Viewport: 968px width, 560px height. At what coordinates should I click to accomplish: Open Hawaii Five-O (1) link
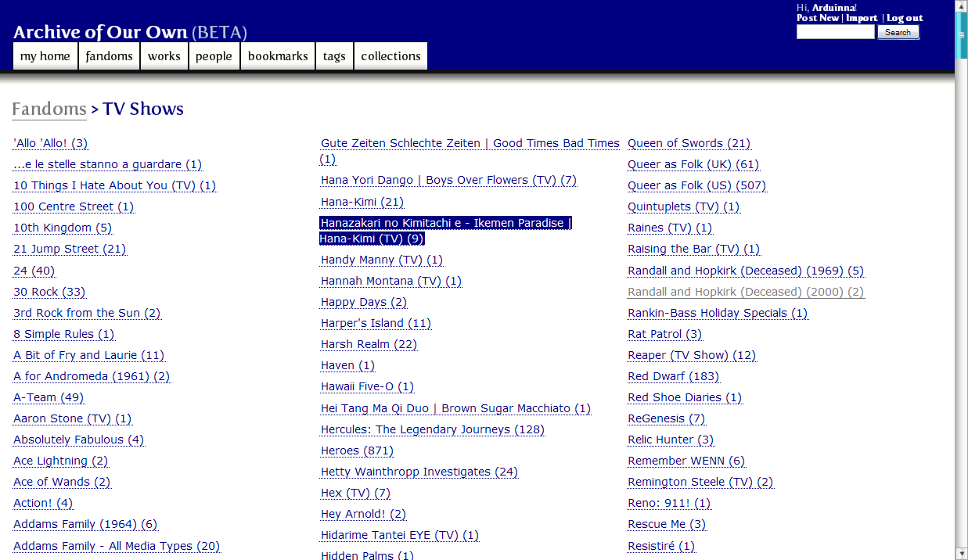[368, 386]
